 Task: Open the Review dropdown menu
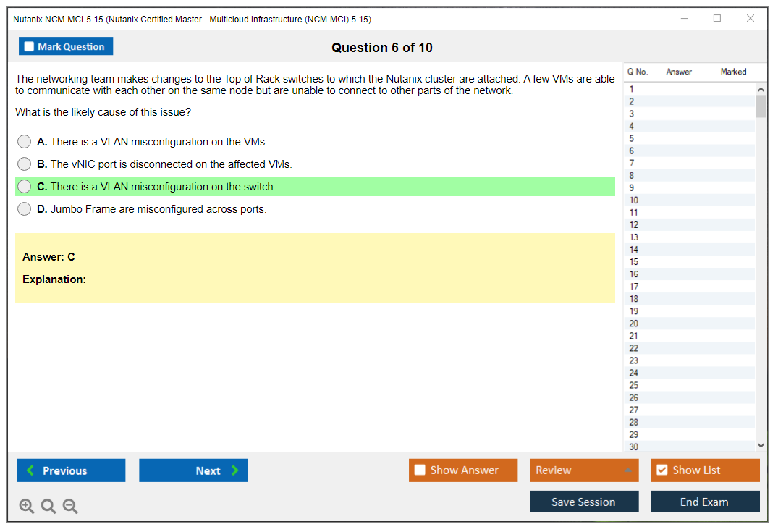[584, 470]
